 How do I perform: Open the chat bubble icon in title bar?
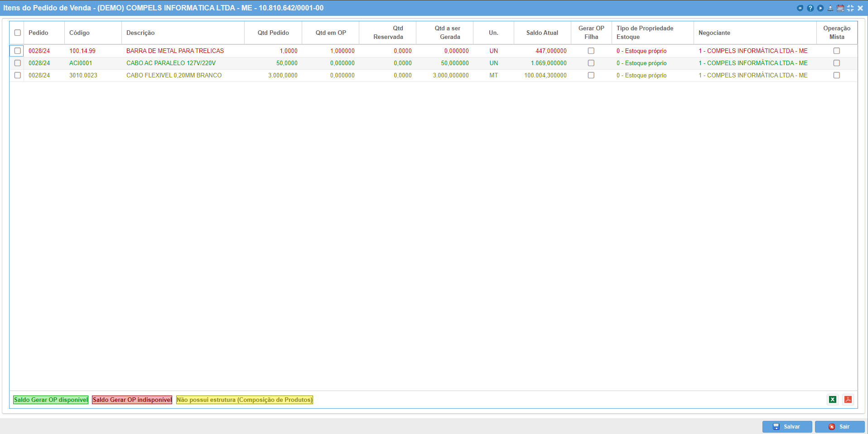click(800, 8)
